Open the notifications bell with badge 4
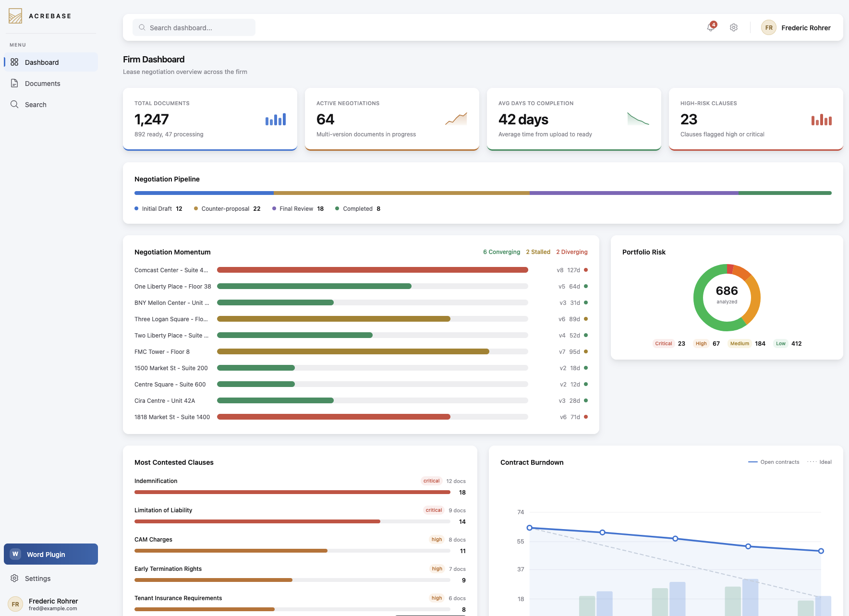Image resolution: width=849 pixels, height=616 pixels. pyautogui.click(x=710, y=27)
